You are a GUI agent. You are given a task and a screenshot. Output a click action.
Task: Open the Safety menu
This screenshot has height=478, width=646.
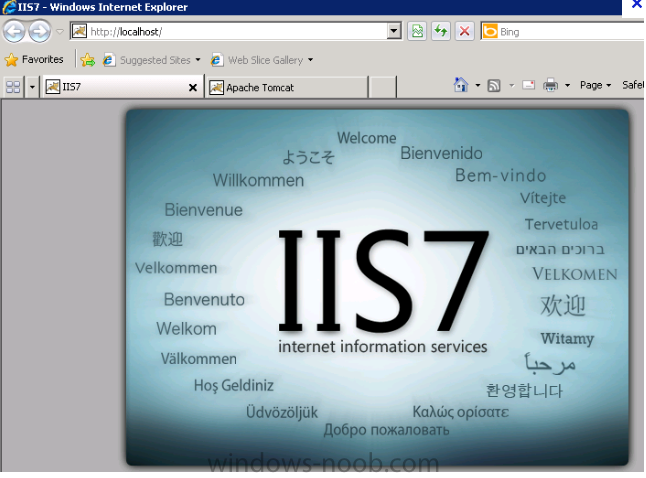633,85
